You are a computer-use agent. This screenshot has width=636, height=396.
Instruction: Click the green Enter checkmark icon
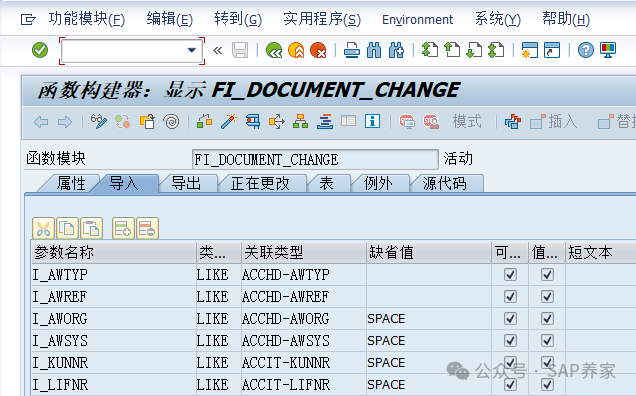(x=40, y=50)
